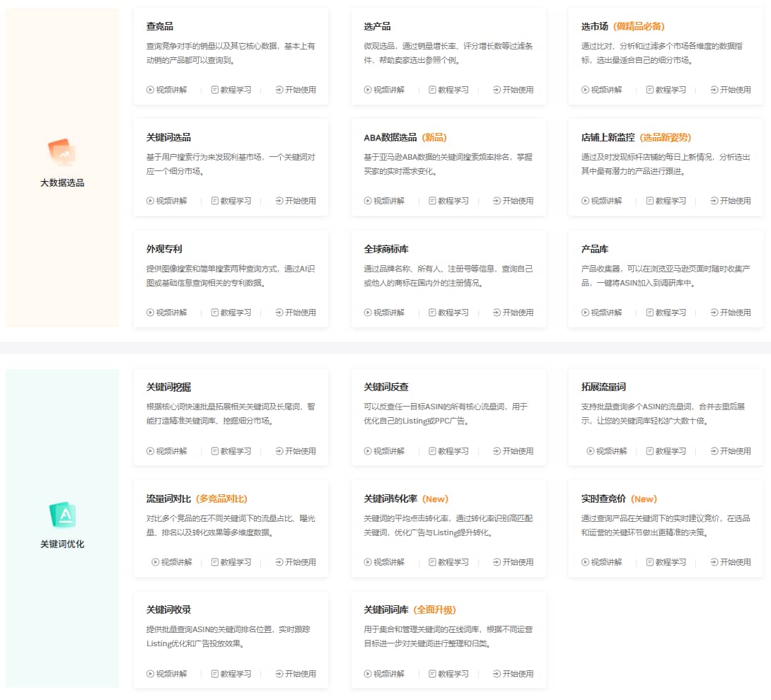Click 开始使用 in 选市场 card
Image resolution: width=771 pixels, height=700 pixels.
730,90
